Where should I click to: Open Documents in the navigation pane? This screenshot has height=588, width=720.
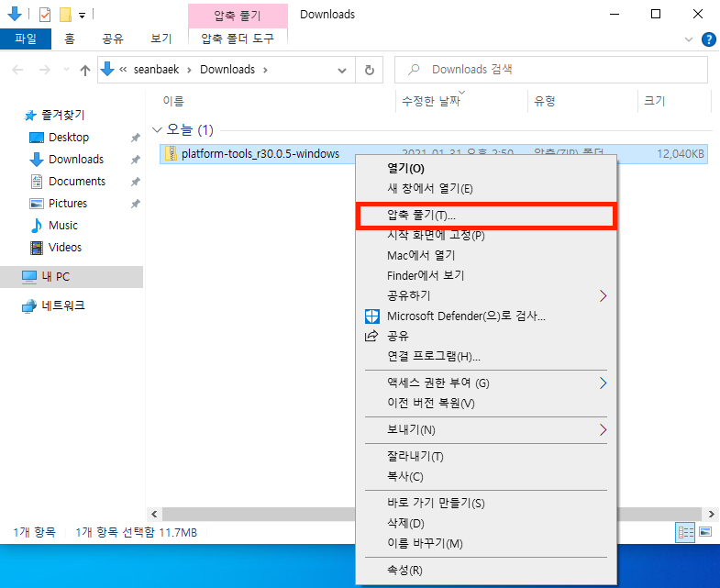77,182
